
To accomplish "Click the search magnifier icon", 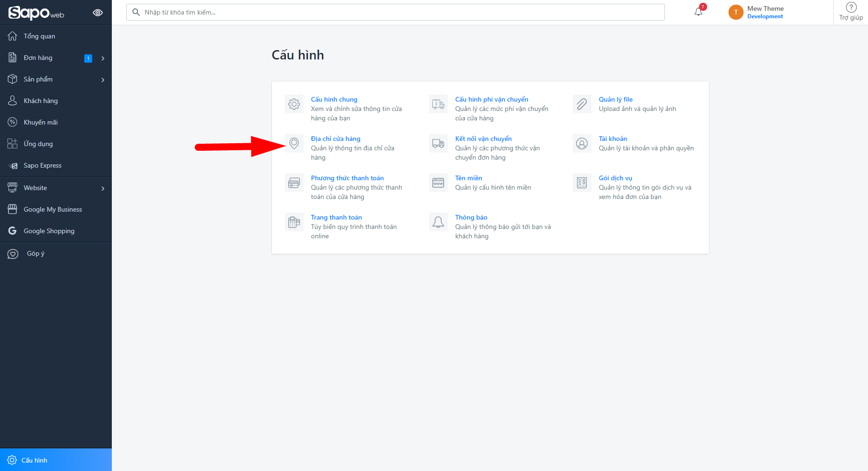I will pyautogui.click(x=136, y=12).
